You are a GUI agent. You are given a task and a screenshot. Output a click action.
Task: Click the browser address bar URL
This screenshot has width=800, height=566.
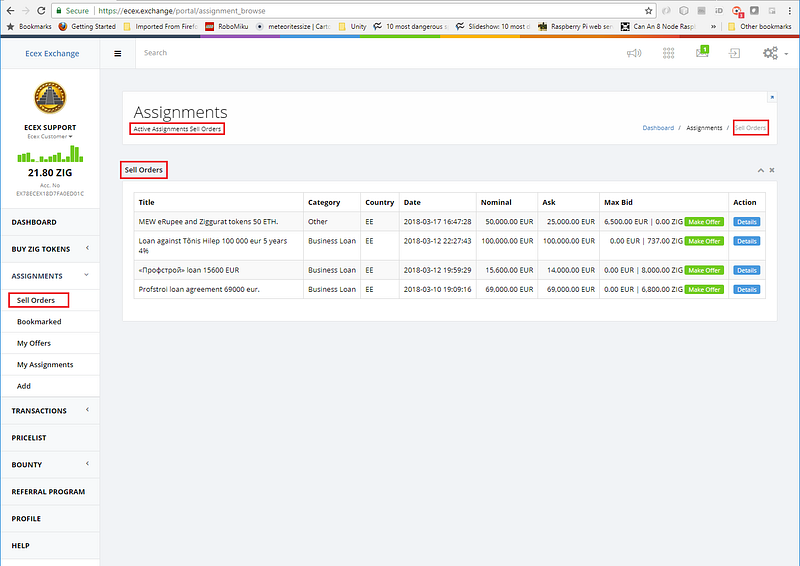tap(182, 11)
